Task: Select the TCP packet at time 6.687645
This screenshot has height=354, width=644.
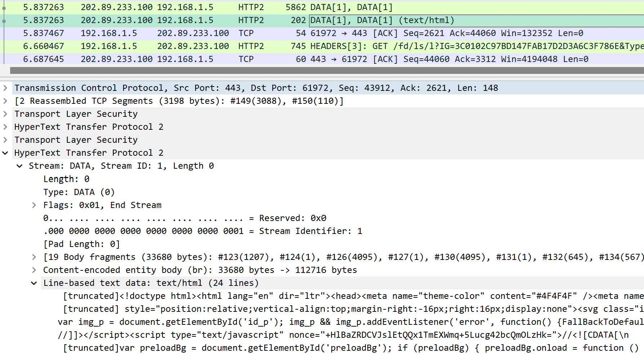Action: coord(322,59)
